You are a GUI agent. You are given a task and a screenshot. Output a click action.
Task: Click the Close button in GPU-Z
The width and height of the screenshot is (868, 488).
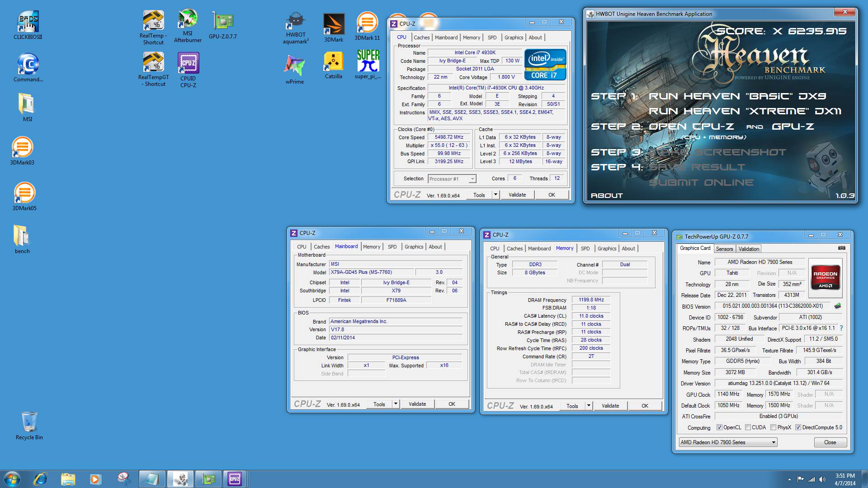coord(830,442)
